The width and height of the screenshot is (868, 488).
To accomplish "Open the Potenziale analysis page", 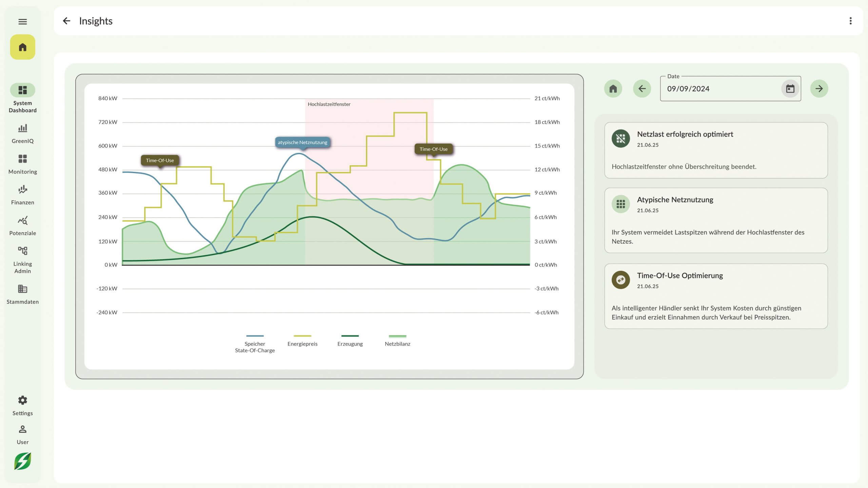I will 22,226.
